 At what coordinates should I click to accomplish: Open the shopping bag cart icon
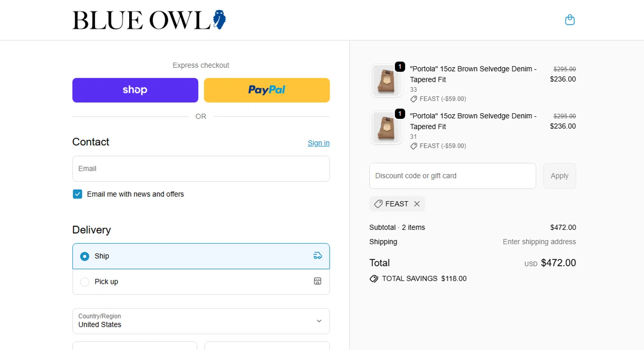click(x=570, y=20)
